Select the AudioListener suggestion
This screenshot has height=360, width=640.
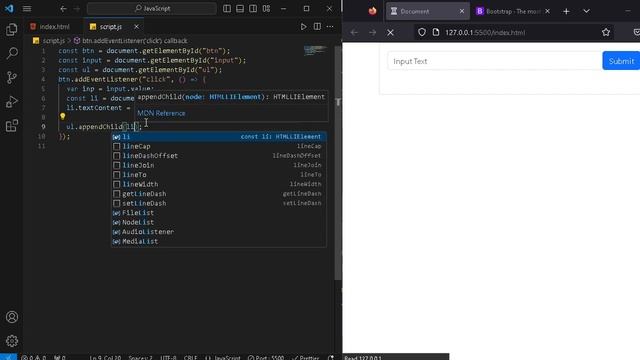[x=219, y=232]
